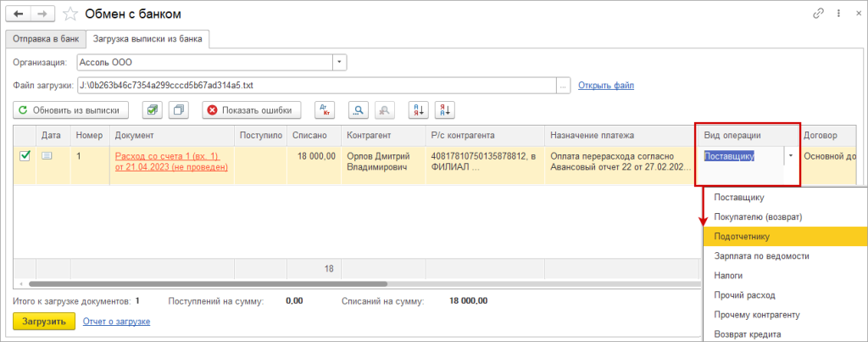Screen dimensions: 868x342
Task: Click the uncheck all rows icon
Action: [178, 109]
